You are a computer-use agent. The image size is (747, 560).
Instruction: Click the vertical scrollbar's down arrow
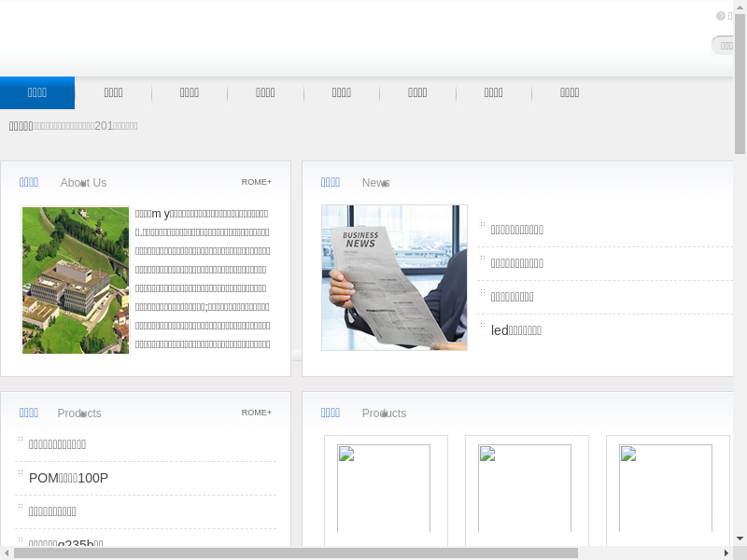point(740,539)
